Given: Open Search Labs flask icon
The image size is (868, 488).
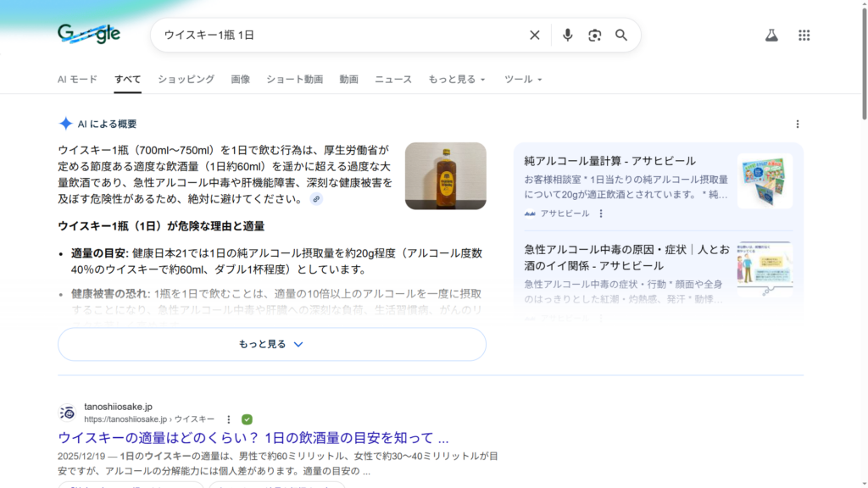Looking at the screenshot, I should click(771, 35).
